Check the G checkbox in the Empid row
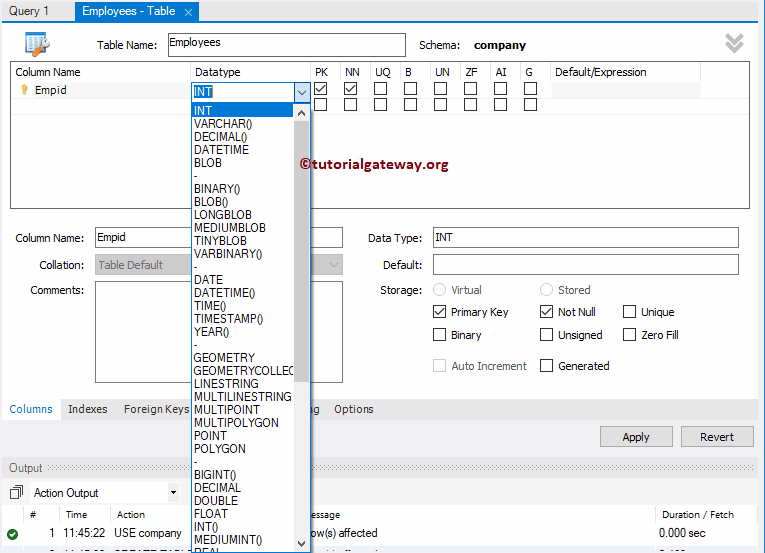Image resolution: width=765 pixels, height=553 pixels. coord(530,88)
